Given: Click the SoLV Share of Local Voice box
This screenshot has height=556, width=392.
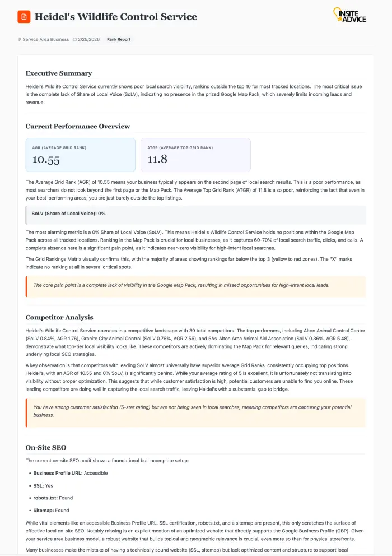Looking at the screenshot, I should (x=195, y=214).
